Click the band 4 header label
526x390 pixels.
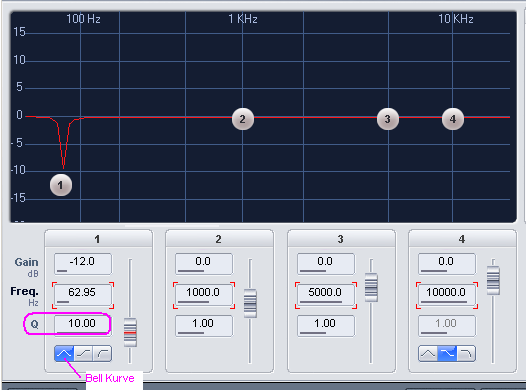pyautogui.click(x=462, y=239)
